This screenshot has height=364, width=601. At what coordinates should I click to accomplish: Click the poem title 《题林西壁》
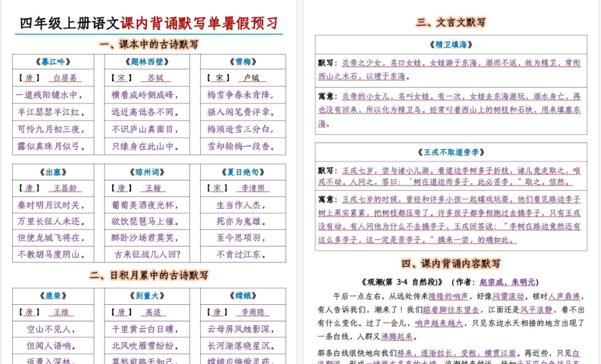tap(147, 62)
